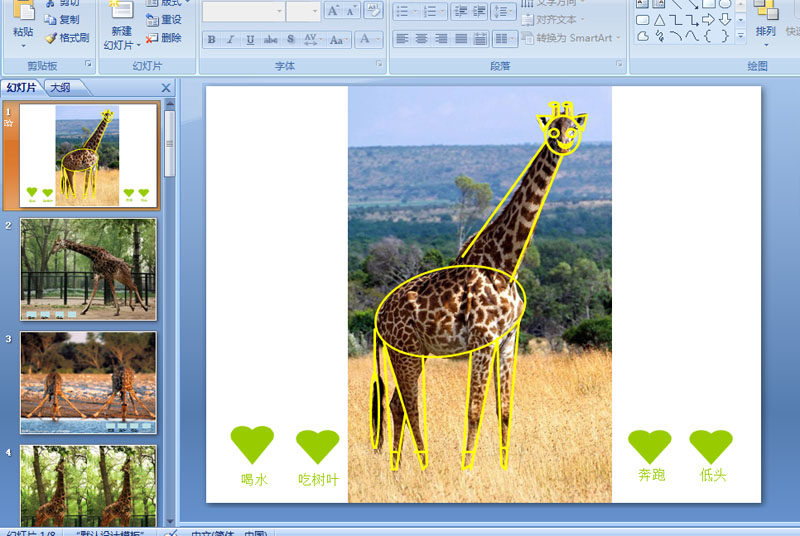Click the align text left icon

402,38
